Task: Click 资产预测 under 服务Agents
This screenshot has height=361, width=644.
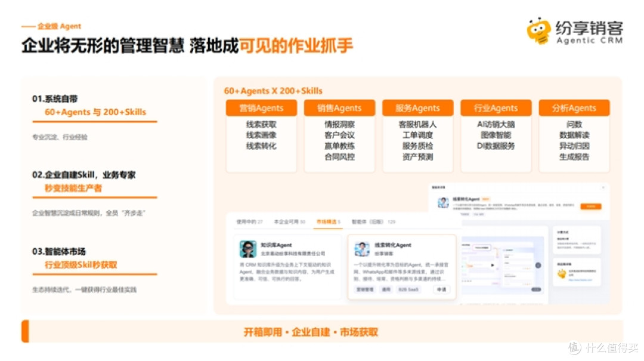Action: 417,157
